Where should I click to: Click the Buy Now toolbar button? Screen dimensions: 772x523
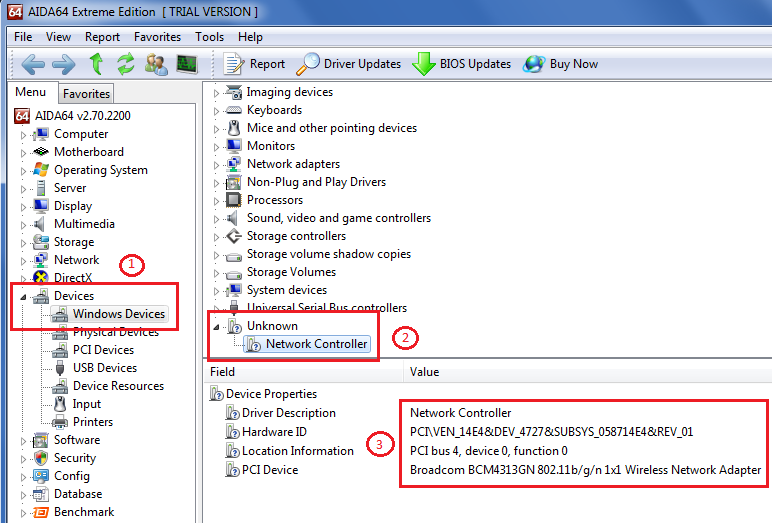click(x=560, y=64)
